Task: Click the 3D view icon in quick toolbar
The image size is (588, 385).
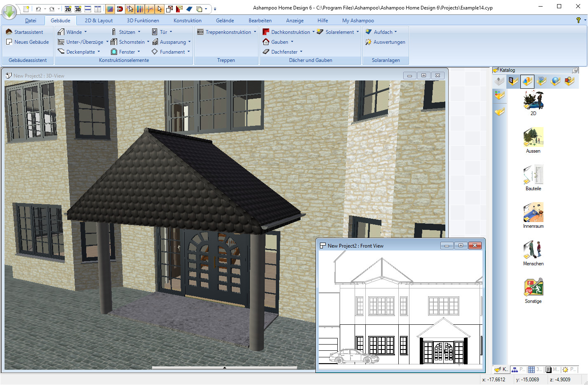Action: pyautogui.click(x=78, y=9)
